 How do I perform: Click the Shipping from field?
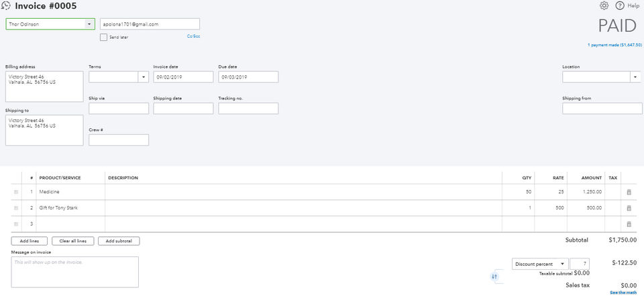coord(602,109)
